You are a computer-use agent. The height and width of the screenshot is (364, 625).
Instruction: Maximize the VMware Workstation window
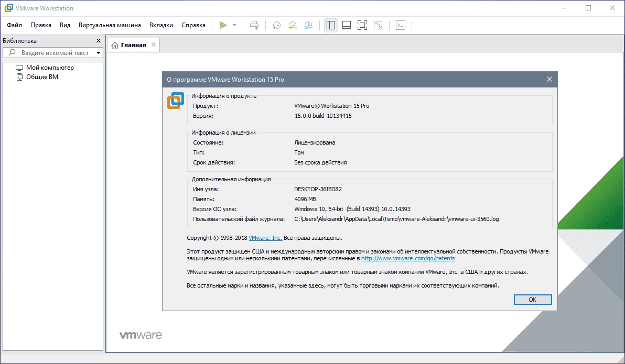click(x=588, y=8)
